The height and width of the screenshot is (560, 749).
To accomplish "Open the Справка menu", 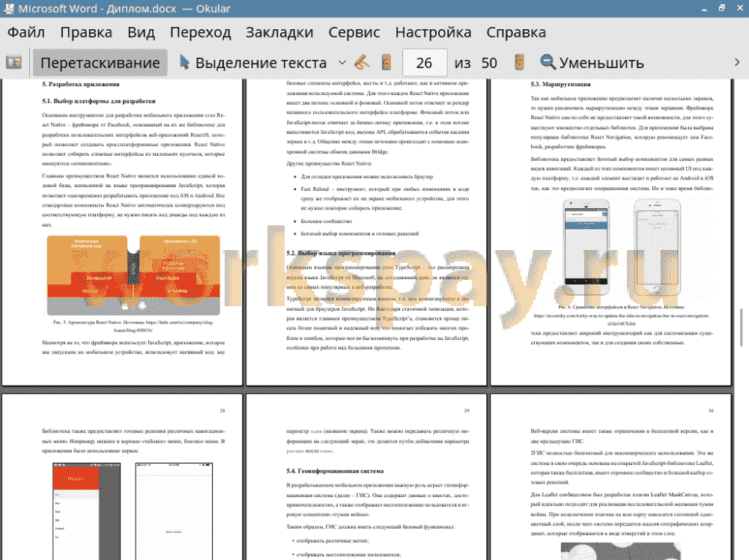I will tap(516, 32).
